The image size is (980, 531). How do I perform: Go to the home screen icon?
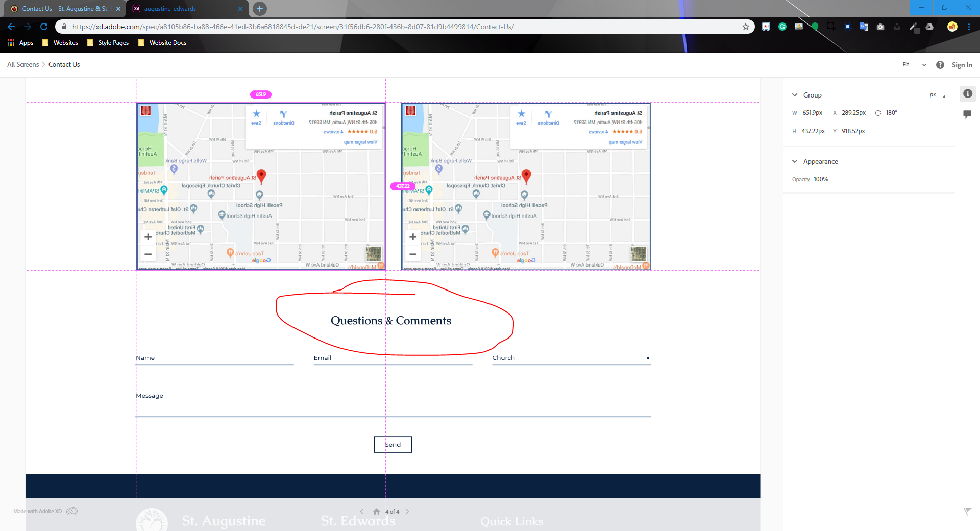[376, 512]
